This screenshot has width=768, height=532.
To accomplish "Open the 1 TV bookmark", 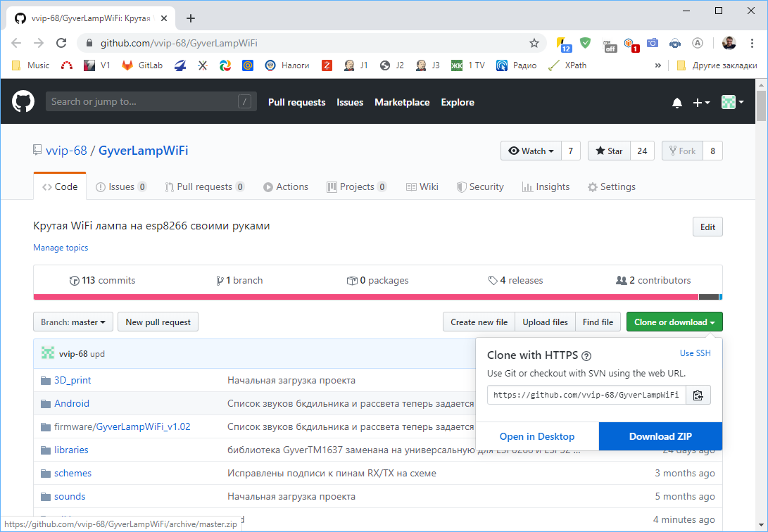I will [467, 65].
